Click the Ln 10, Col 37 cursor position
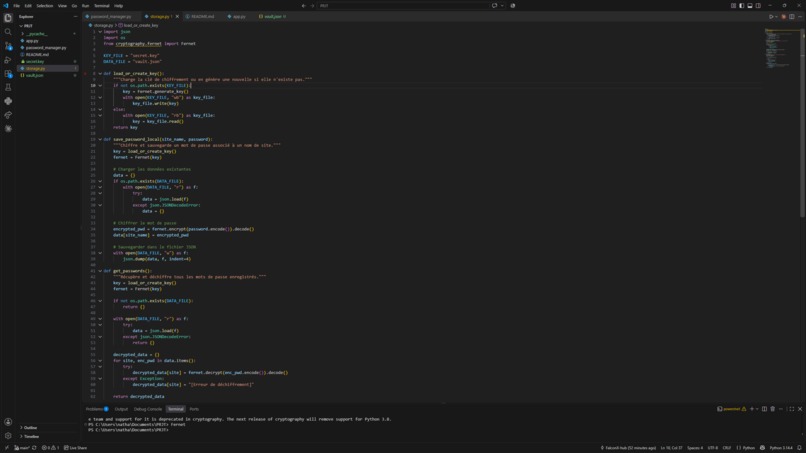Screen dimensions: 806x453 671,448
